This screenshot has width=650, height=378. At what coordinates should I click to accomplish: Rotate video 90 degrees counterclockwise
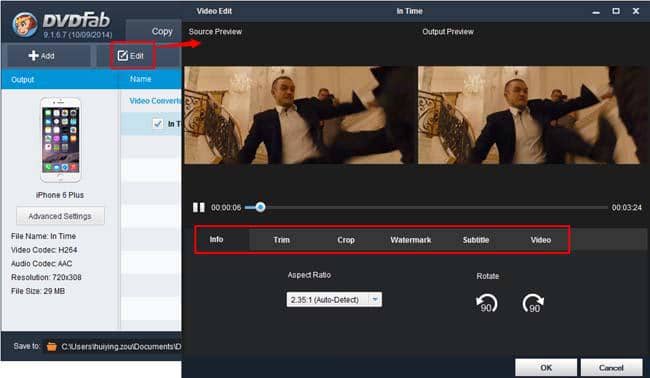click(x=486, y=303)
